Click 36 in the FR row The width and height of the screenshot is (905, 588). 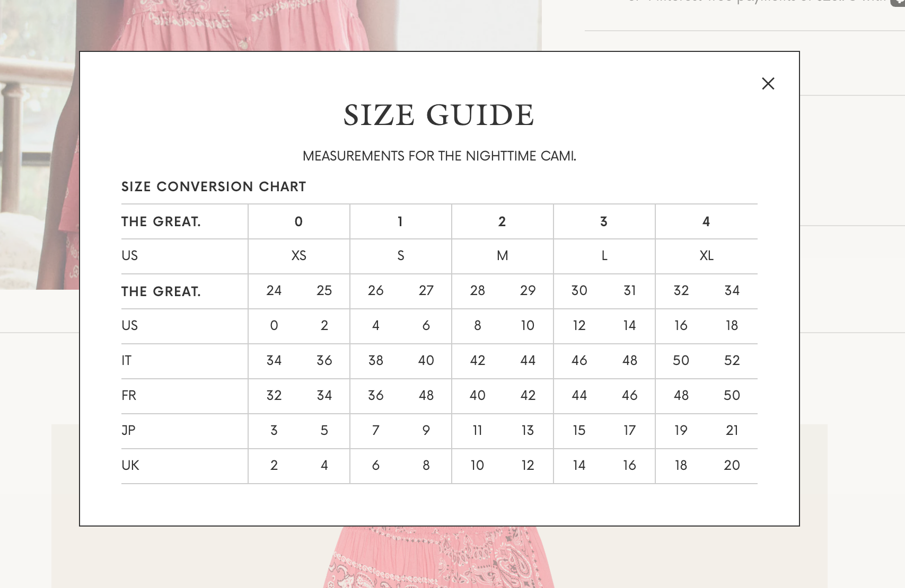click(x=375, y=395)
